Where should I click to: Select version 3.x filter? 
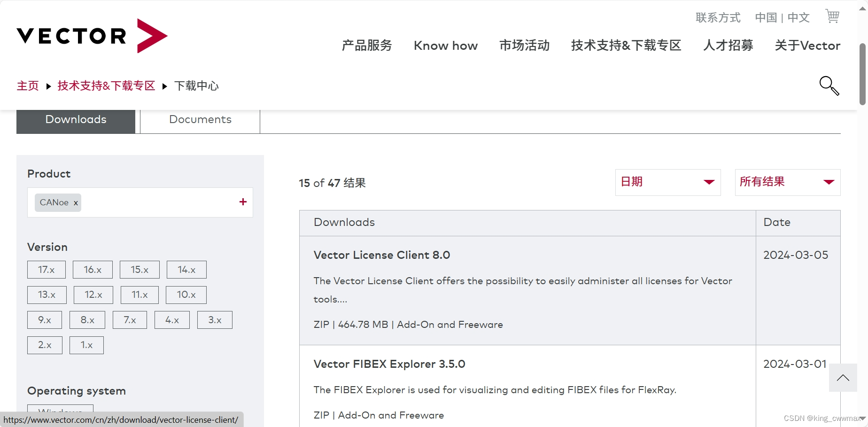click(x=215, y=320)
